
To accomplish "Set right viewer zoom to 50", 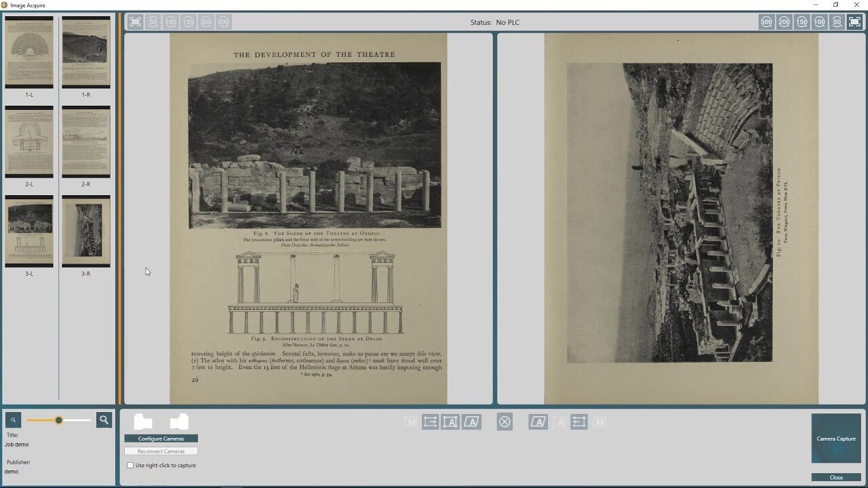I will 837,22.
